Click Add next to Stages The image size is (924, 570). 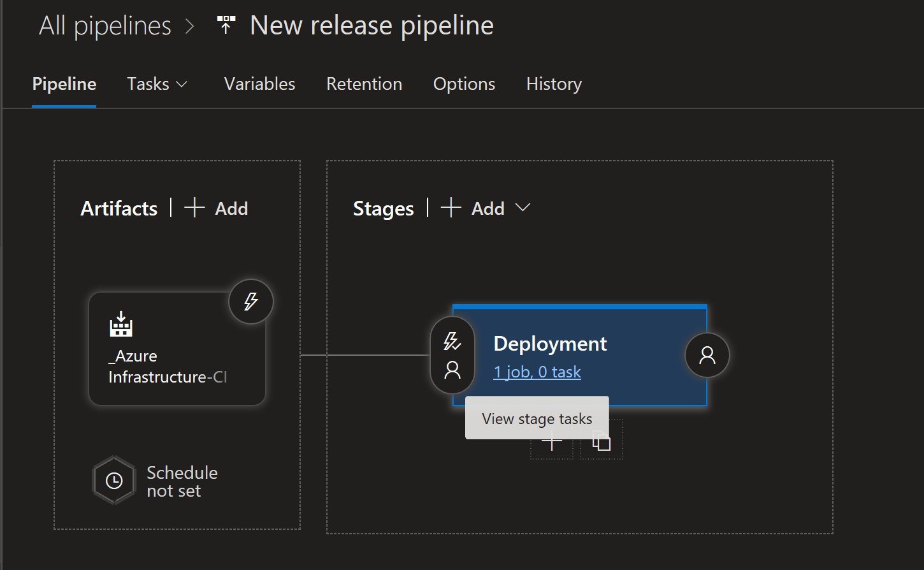pos(488,208)
